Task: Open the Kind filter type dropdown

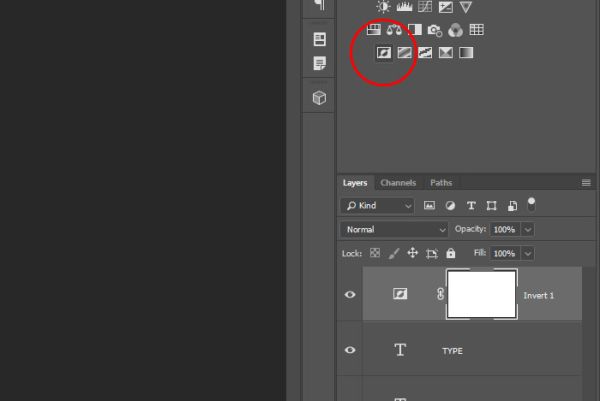Action: click(377, 206)
